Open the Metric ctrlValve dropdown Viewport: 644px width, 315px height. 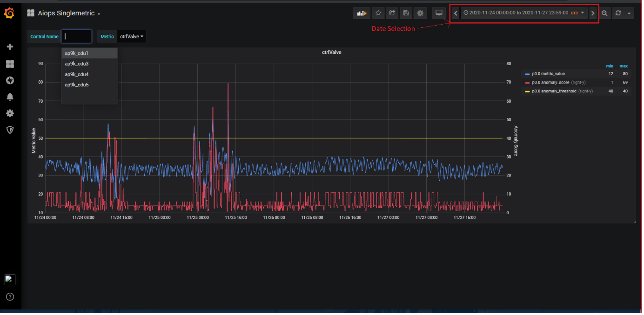click(x=132, y=37)
